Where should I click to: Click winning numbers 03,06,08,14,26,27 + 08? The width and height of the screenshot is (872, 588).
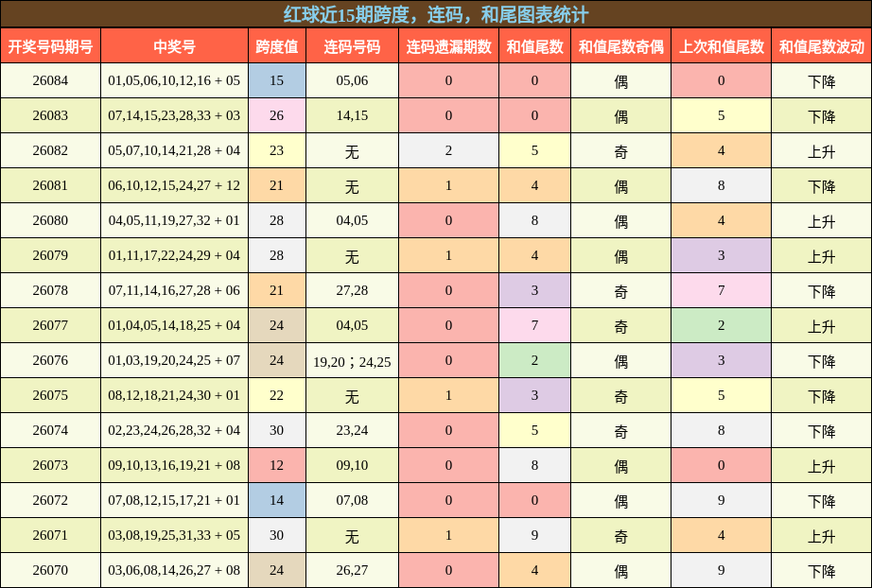pos(174,571)
